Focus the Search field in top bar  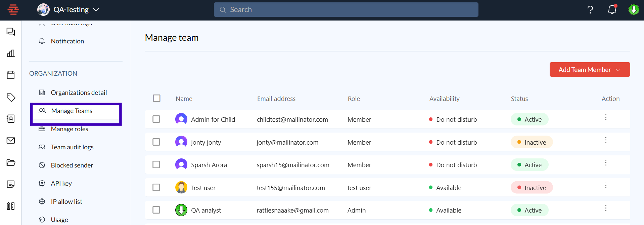346,10
